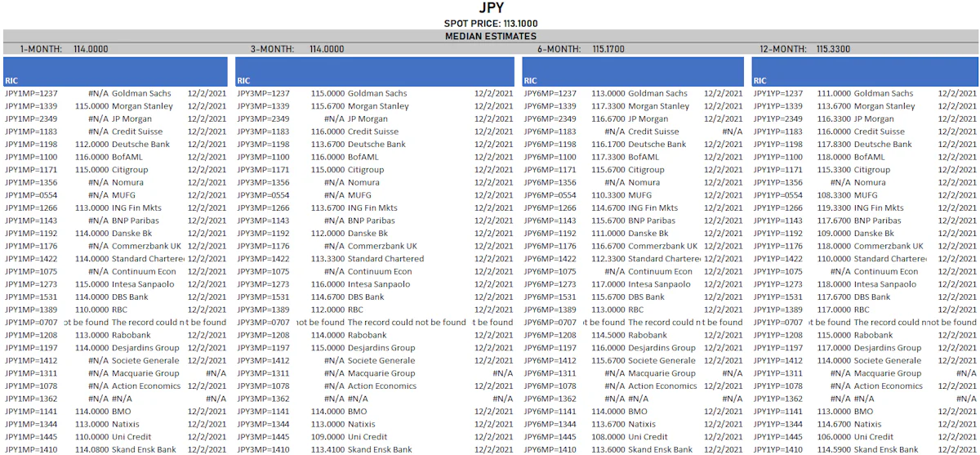Select the JPY1MP=0707 error row cell

(32, 323)
